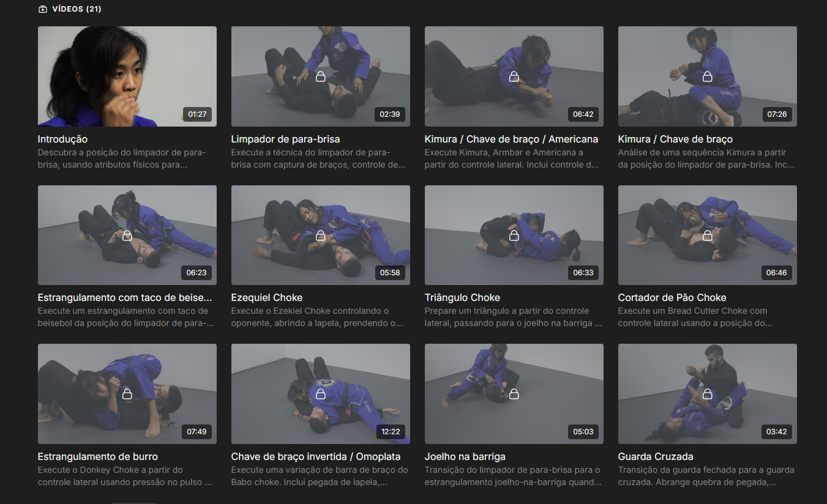Open the Kimura / Chave de braço title

tap(675, 139)
